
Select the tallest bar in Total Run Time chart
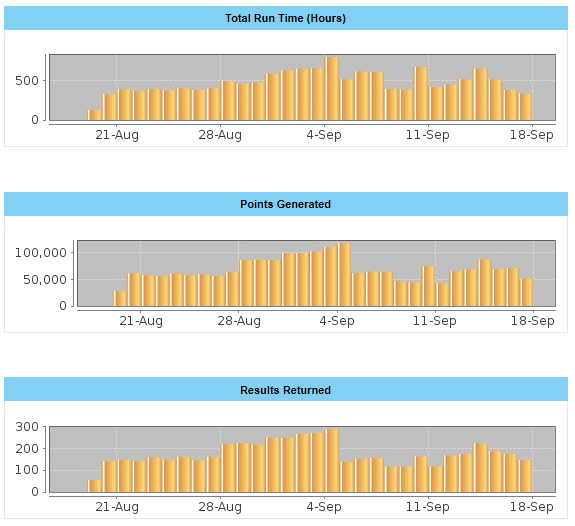tap(332, 88)
